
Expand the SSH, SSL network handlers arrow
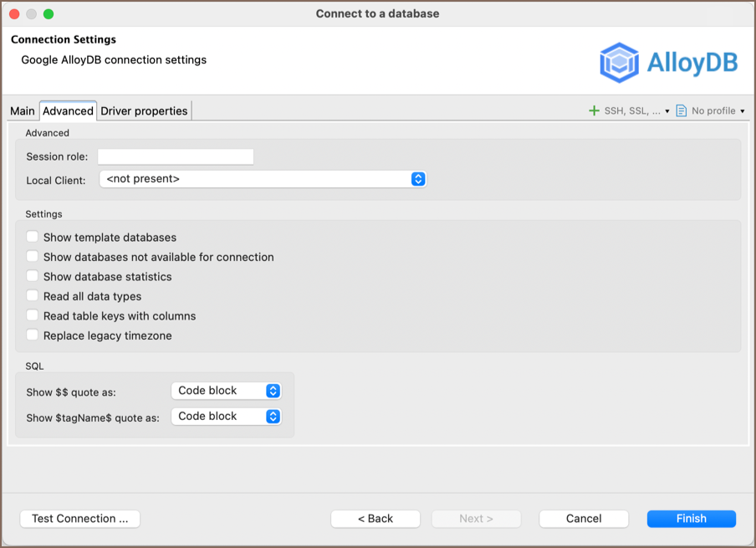(667, 111)
